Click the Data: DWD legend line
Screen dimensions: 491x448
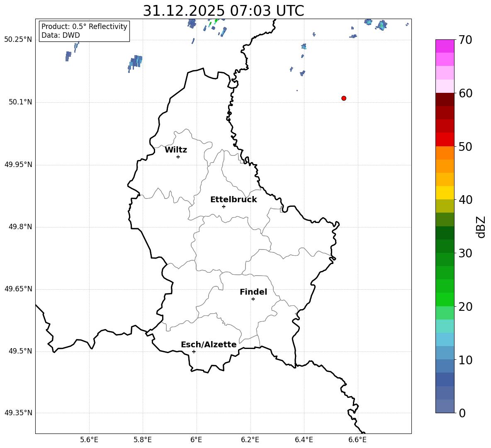61,35
